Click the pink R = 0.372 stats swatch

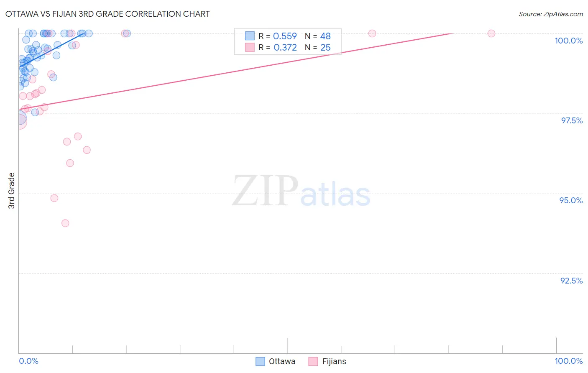point(250,47)
